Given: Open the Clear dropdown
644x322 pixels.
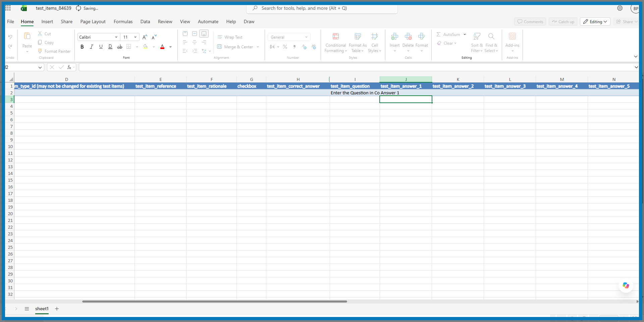Looking at the screenshot, I should [x=447, y=43].
